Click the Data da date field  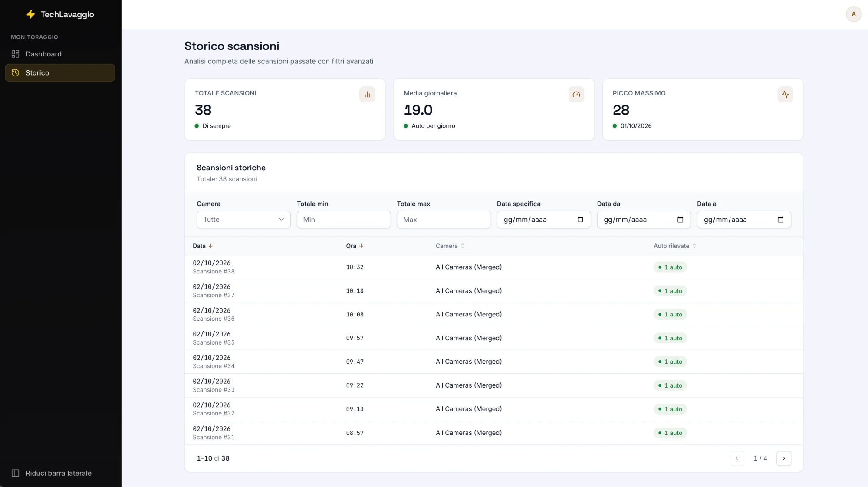[x=644, y=220]
